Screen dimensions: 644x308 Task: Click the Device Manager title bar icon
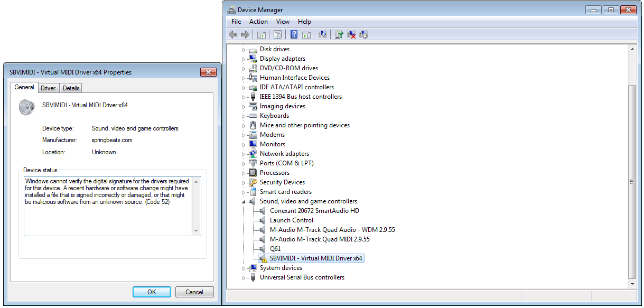pyautogui.click(x=231, y=10)
